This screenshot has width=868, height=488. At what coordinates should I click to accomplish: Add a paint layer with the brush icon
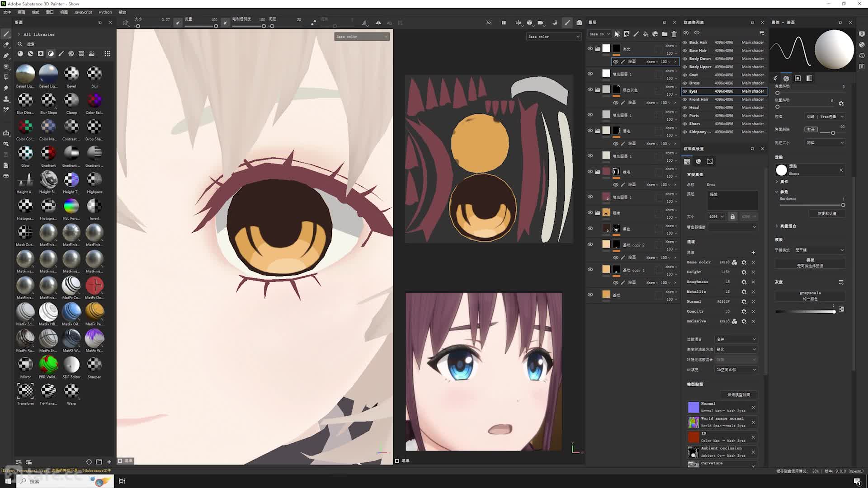[636, 34]
